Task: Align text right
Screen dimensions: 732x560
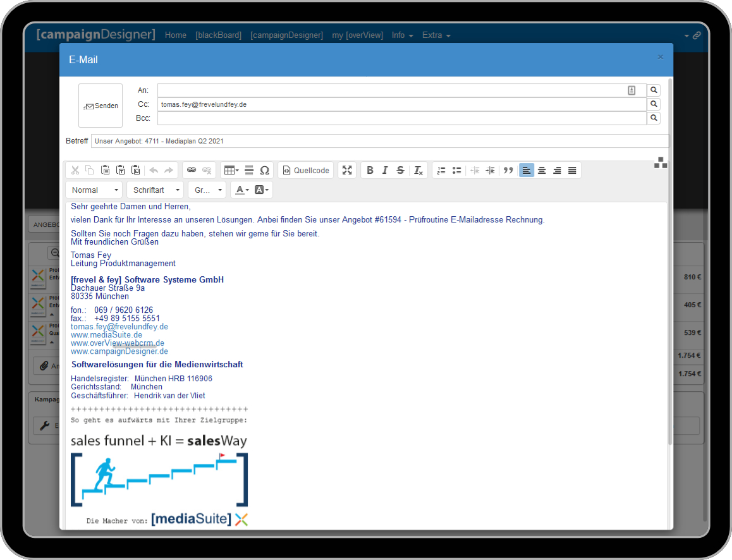Action: coord(557,170)
